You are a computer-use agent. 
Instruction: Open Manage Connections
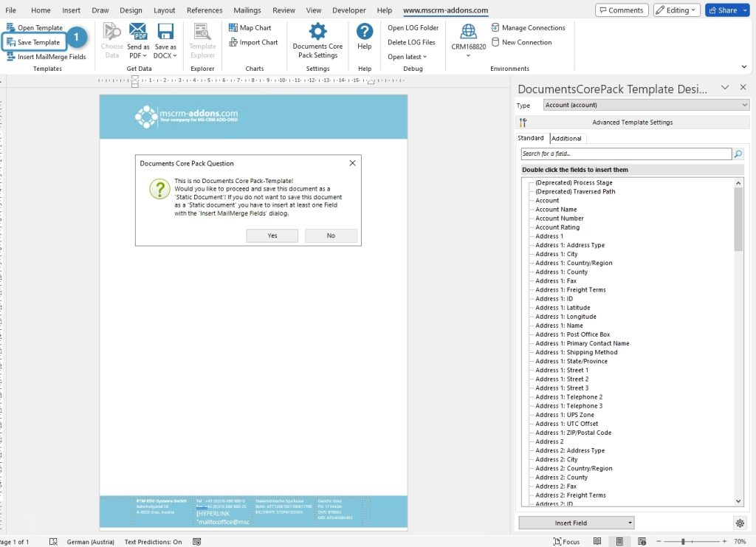pos(528,27)
